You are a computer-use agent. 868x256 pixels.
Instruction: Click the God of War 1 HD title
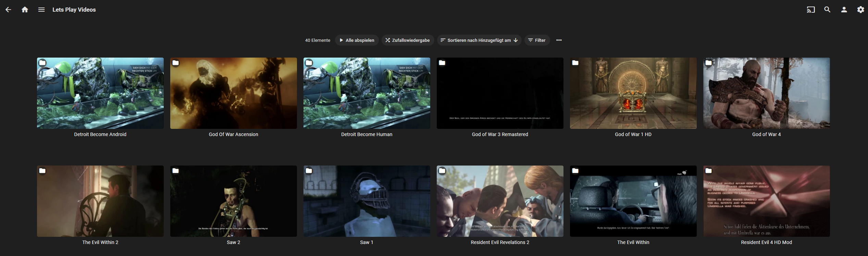pos(633,134)
